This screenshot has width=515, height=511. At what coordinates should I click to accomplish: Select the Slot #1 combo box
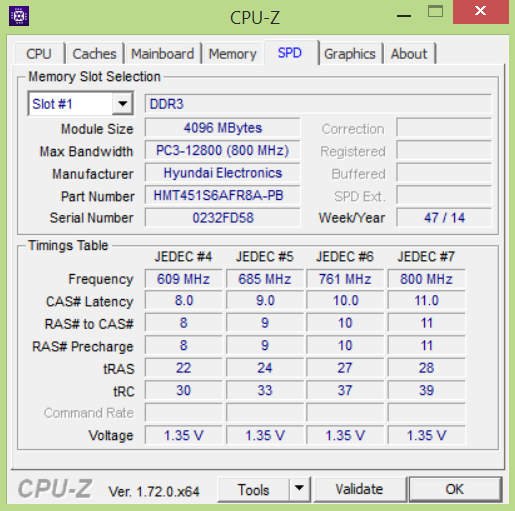point(81,104)
